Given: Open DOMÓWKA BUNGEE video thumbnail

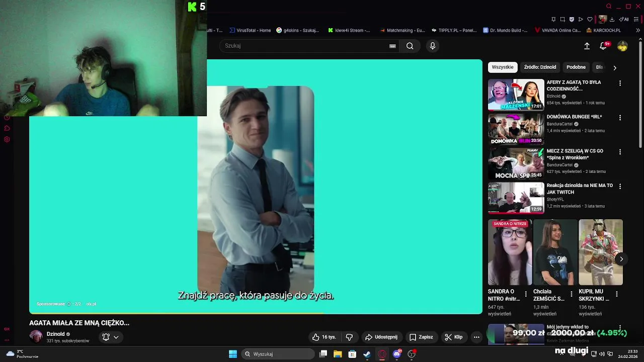Looking at the screenshot, I should pos(516,129).
